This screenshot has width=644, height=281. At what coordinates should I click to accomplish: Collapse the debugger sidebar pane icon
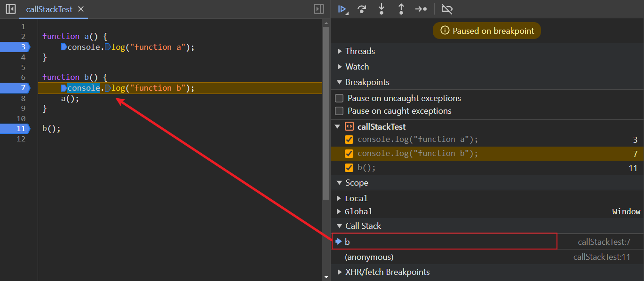318,9
